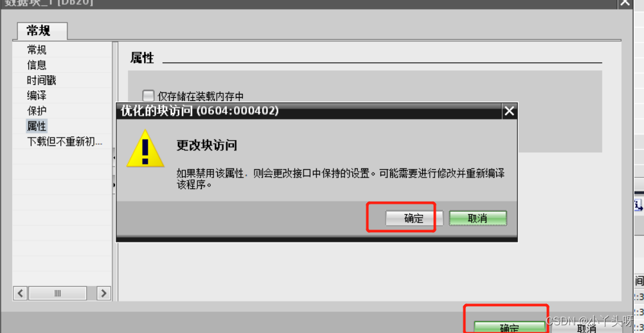644x333 pixels.
Task: Click the bottom 确定 button of properties window
Action: 509,327
